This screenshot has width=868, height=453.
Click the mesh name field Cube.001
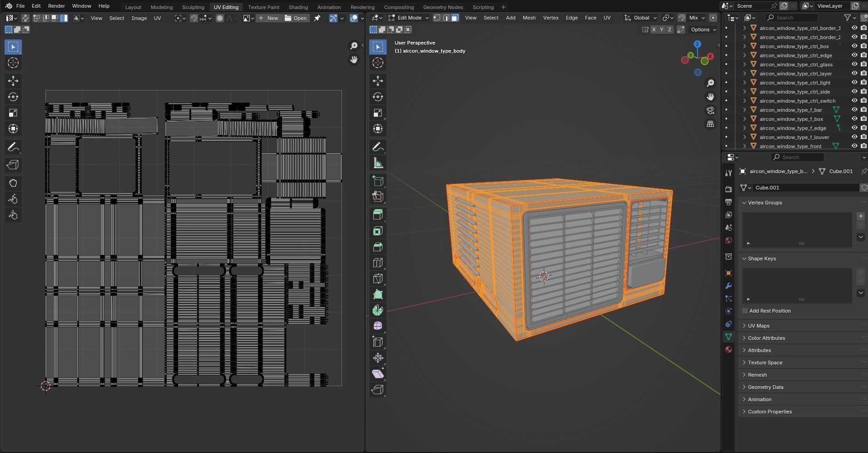click(805, 188)
